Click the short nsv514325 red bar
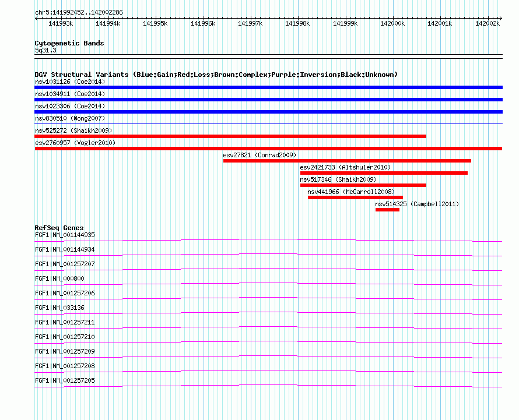 pos(388,210)
